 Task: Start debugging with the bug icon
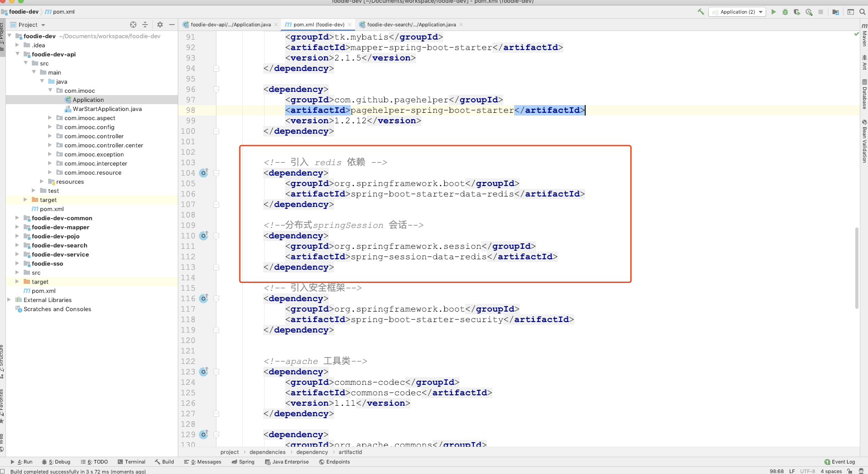click(785, 12)
